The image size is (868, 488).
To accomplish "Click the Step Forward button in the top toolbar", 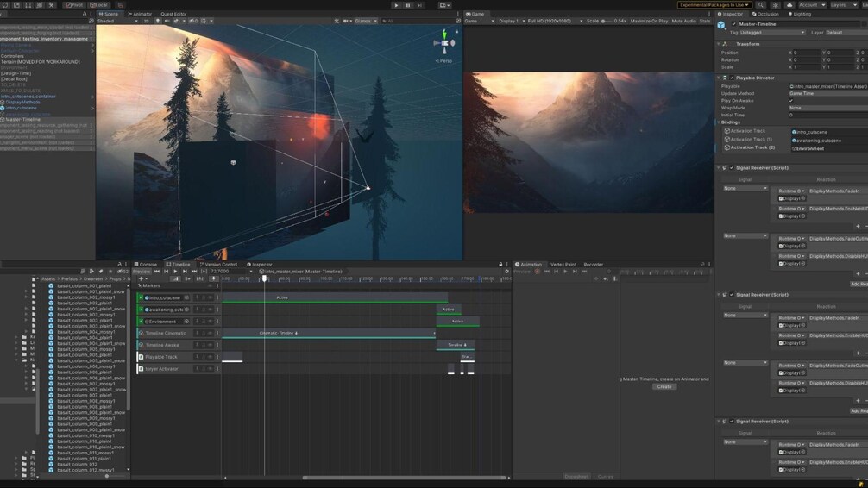I will 419,5.
